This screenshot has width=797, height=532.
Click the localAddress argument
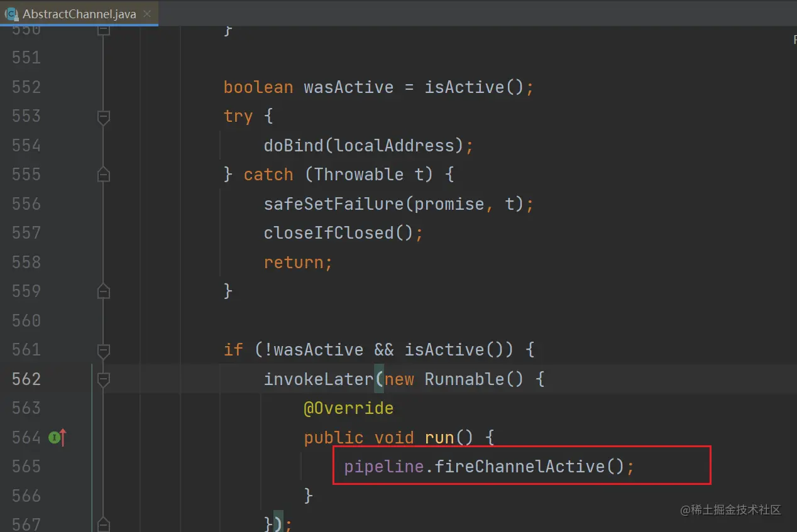394,145
